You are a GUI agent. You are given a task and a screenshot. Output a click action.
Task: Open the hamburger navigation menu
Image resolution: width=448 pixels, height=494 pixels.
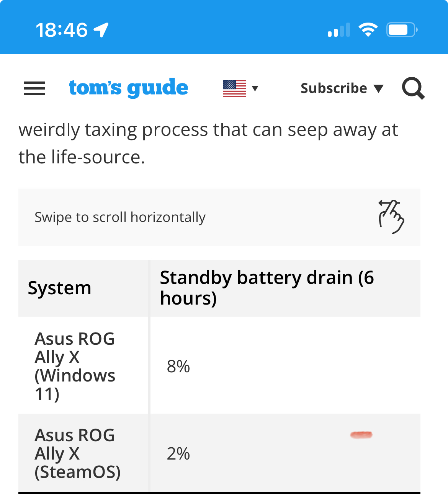pyautogui.click(x=34, y=88)
